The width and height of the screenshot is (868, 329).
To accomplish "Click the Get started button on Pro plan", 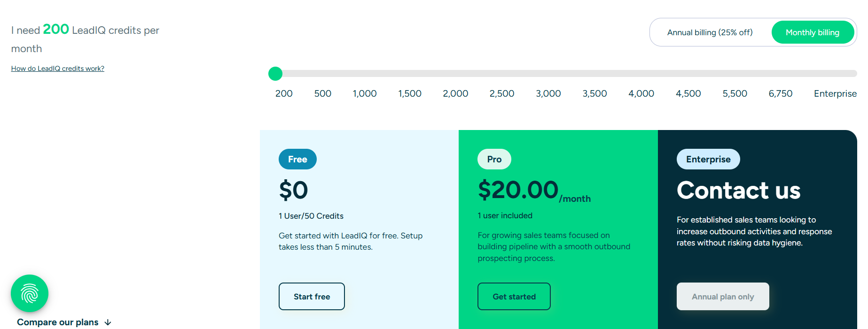I will point(514,296).
